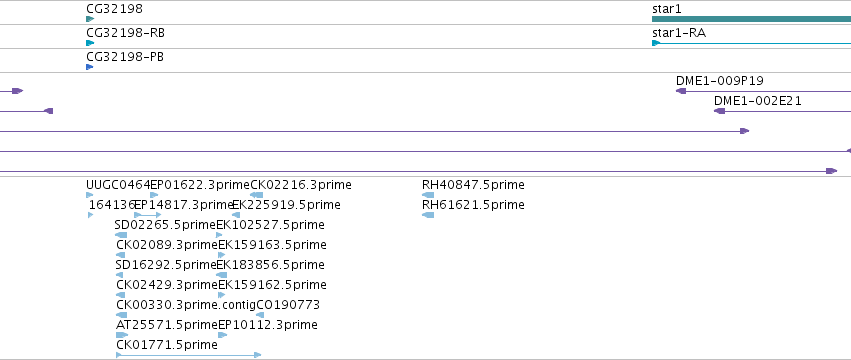Screen dimensions: 851x360
Task: Click the CK01771.5prime EST feature line
Action: tap(189, 355)
